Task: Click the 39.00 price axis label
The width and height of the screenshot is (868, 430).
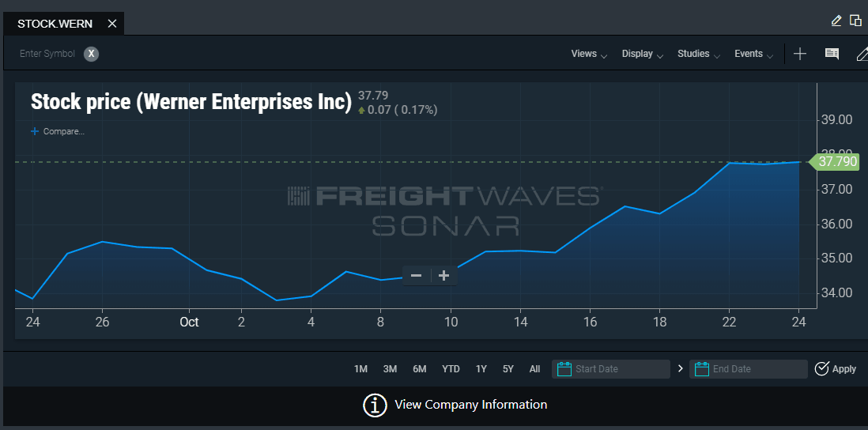Action: click(835, 120)
